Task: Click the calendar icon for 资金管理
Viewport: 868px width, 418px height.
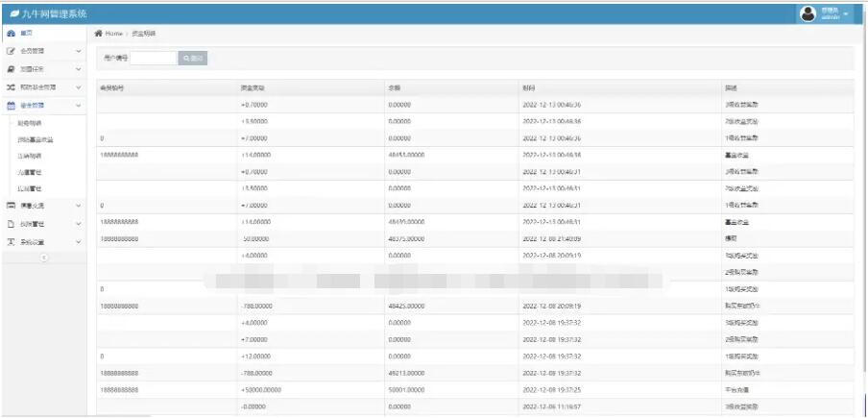Action: (11, 105)
